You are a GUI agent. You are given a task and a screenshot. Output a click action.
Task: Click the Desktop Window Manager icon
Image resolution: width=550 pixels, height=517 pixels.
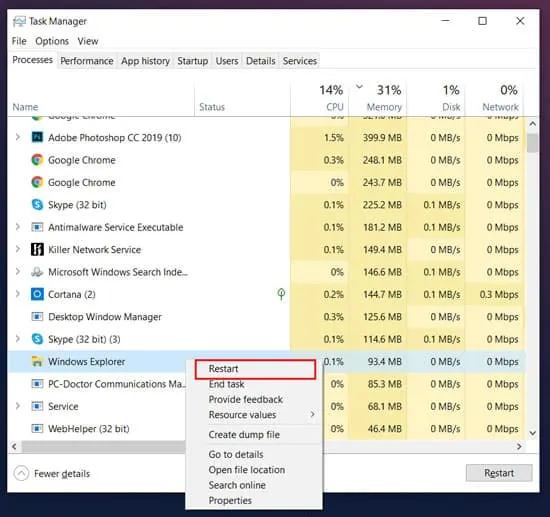37,317
